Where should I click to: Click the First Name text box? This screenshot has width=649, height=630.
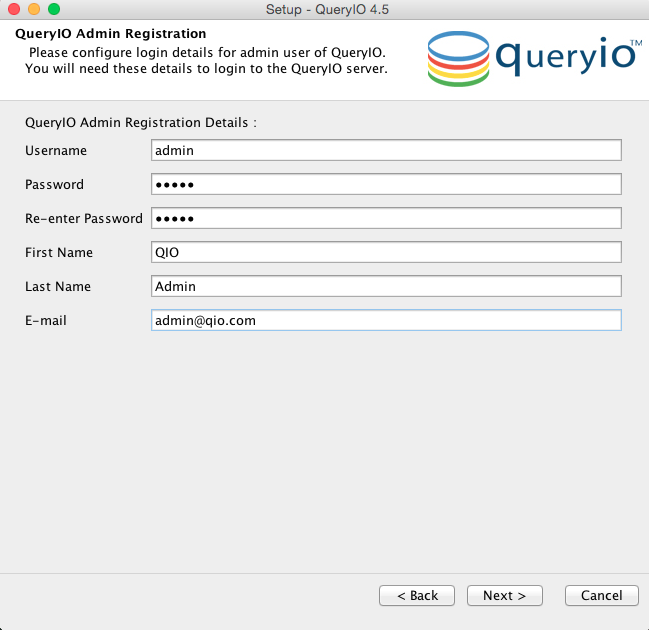pos(386,252)
